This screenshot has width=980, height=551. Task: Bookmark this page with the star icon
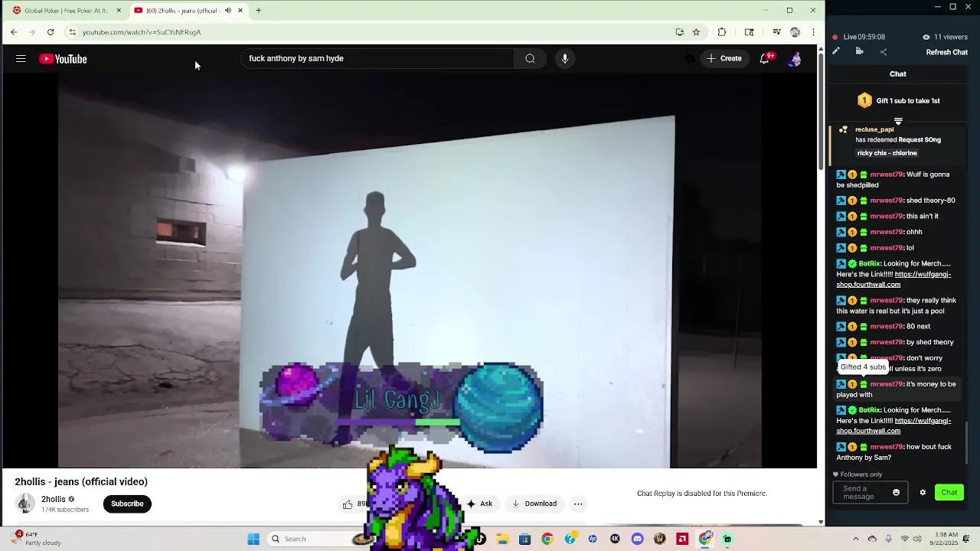click(696, 32)
